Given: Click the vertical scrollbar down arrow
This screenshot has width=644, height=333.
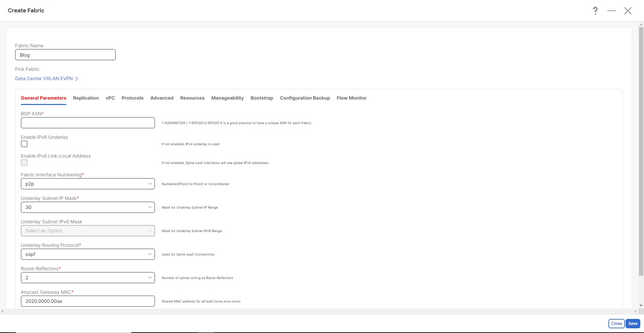Looking at the screenshot, I should pyautogui.click(x=641, y=306).
